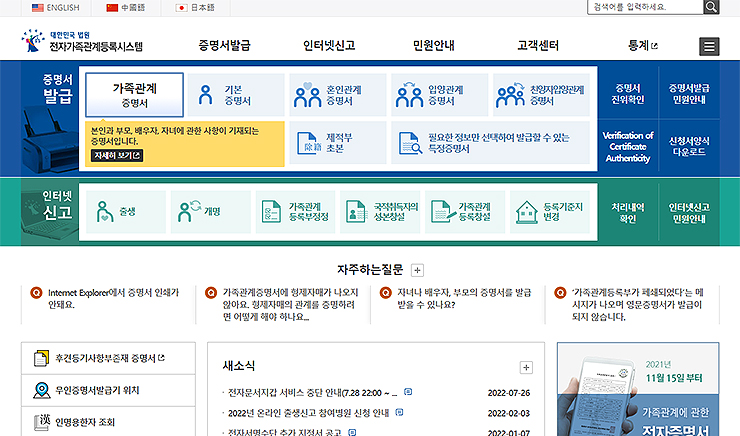Switch language to ENGLISH
The image size is (740, 436).
coord(56,8)
